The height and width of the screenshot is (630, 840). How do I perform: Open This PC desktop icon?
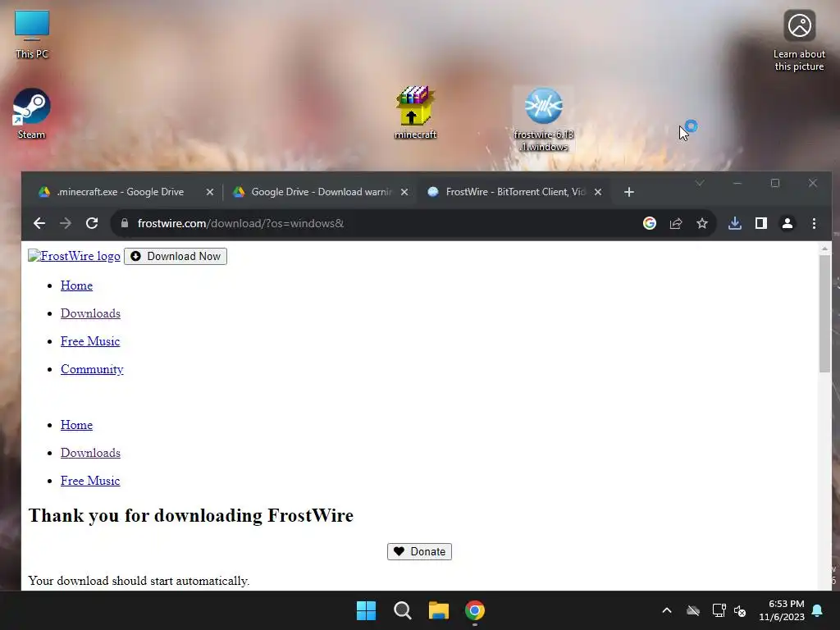point(32,34)
